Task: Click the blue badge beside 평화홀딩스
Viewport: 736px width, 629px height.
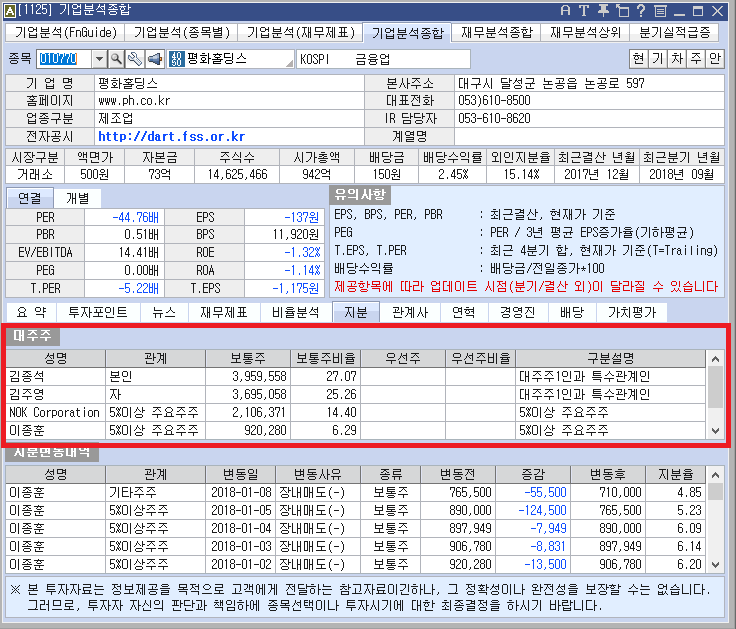Action: pos(176,59)
